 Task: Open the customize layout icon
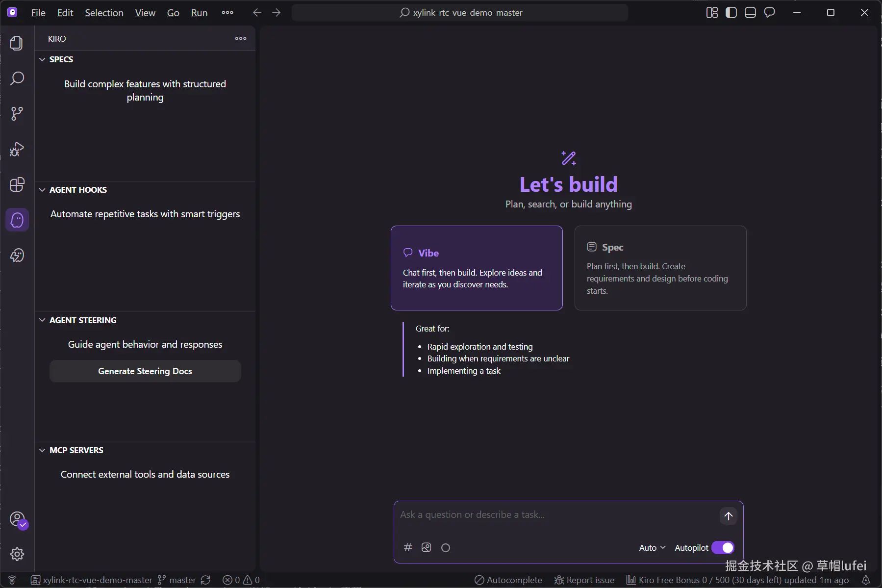point(712,12)
